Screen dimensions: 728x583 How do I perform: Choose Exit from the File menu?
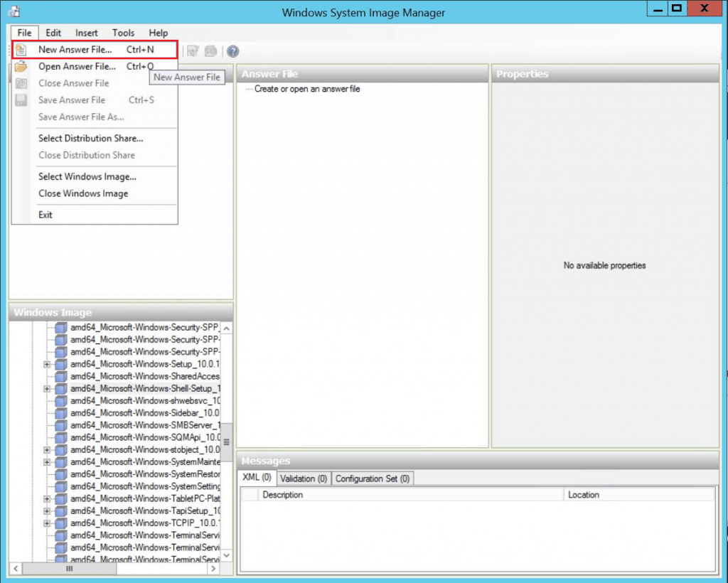[x=95, y=215]
